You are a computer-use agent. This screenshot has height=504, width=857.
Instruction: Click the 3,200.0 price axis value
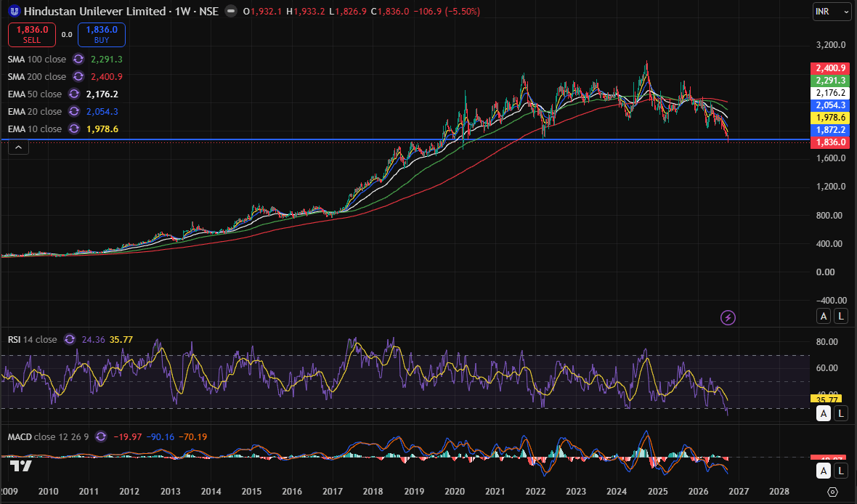(830, 45)
